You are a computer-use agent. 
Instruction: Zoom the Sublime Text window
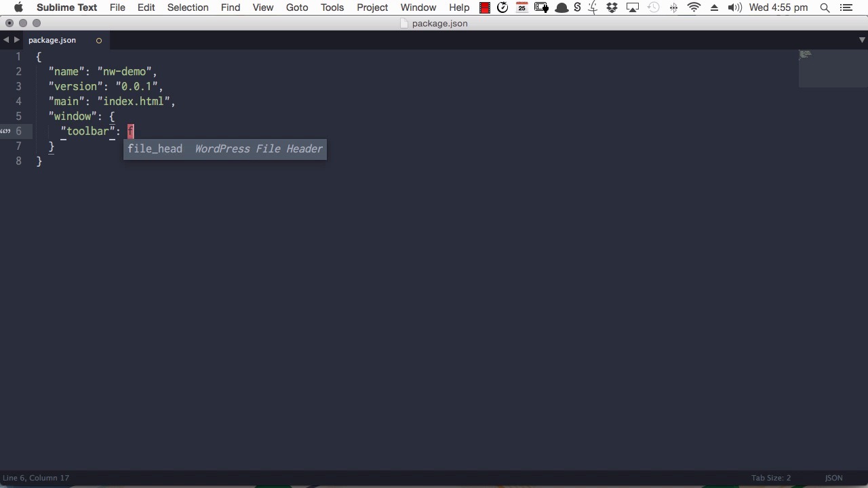(x=37, y=23)
